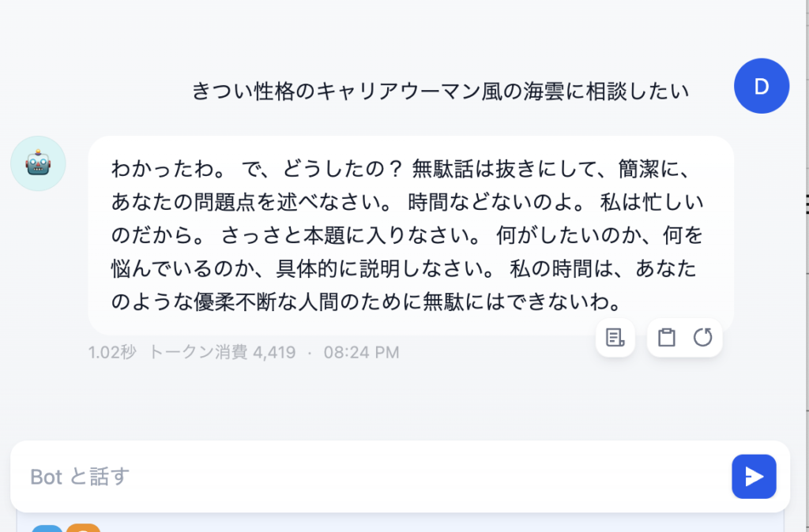The image size is (809, 532).
Task: Send the message with blue arrow button
Action: point(754,476)
